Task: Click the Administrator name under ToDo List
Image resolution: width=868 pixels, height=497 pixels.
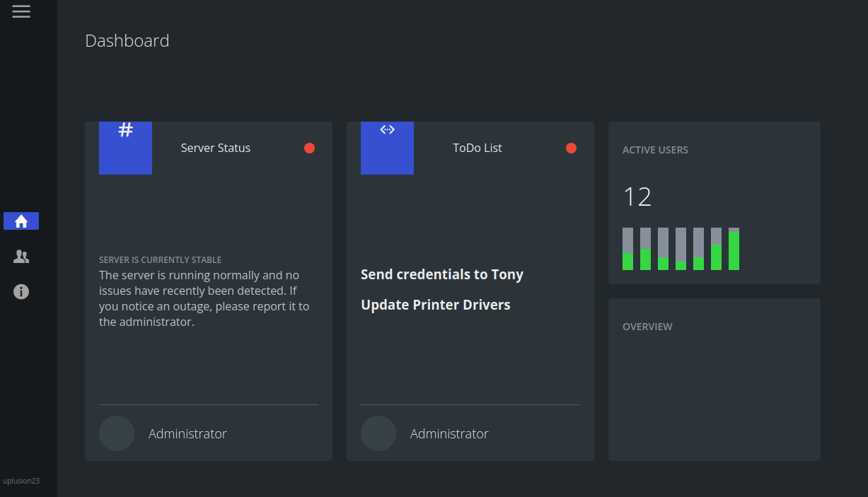Action: 449,433
